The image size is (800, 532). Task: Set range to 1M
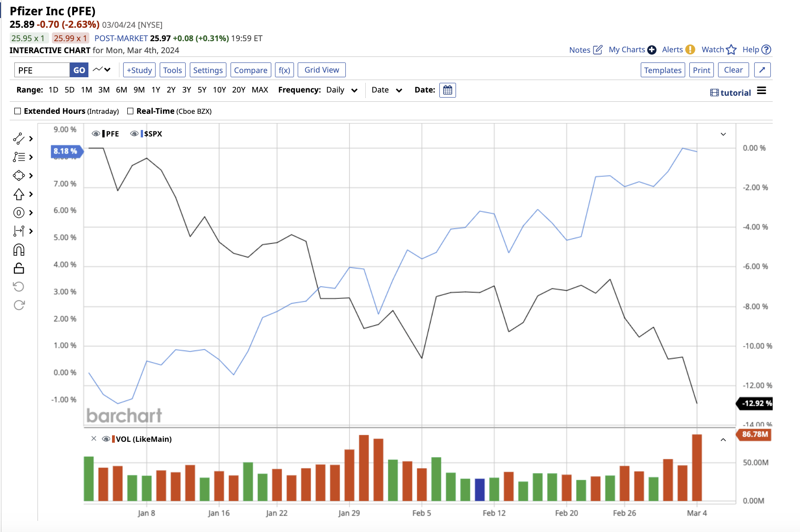point(87,90)
